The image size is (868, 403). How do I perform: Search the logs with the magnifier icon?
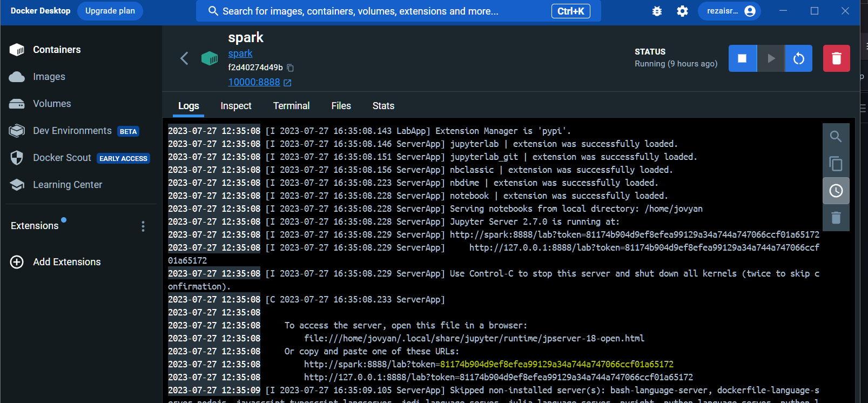point(836,137)
